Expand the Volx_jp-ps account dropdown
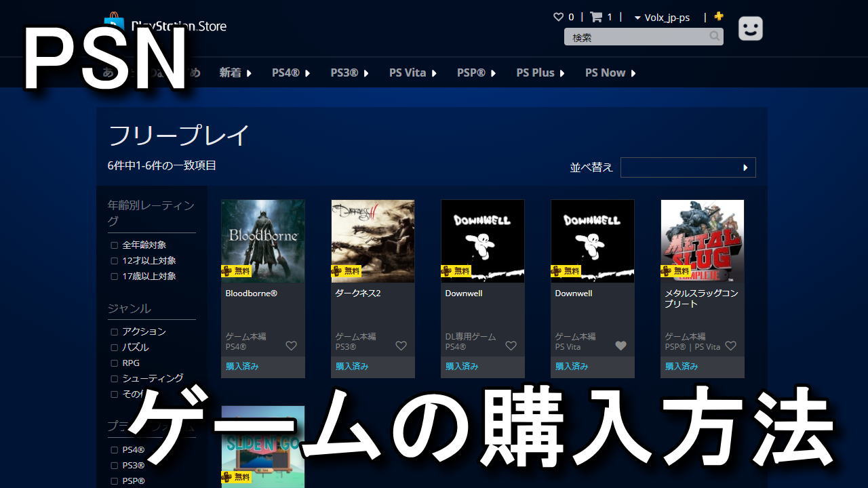This screenshot has height=488, width=868. pyautogui.click(x=662, y=18)
